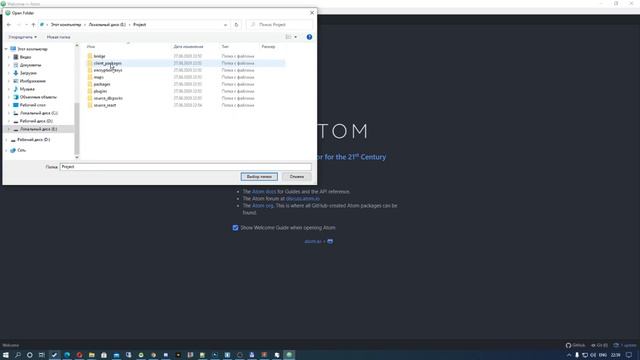The width and height of the screenshot is (640, 360).
Task: Show hidden system tray icons
Action: point(569,355)
